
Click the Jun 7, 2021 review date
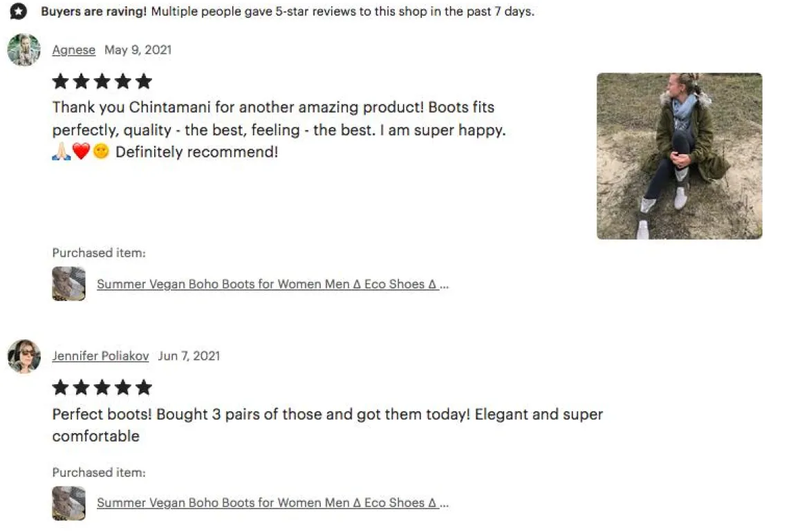point(189,356)
